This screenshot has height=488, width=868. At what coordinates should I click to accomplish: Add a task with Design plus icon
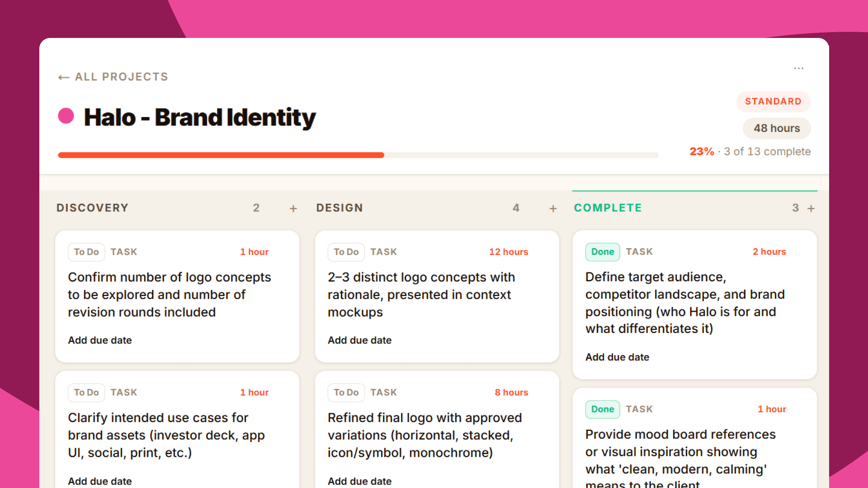click(553, 208)
